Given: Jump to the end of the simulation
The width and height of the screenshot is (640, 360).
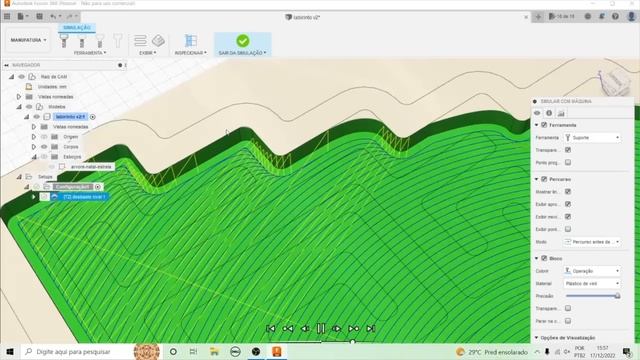Looking at the screenshot, I should tap(371, 329).
